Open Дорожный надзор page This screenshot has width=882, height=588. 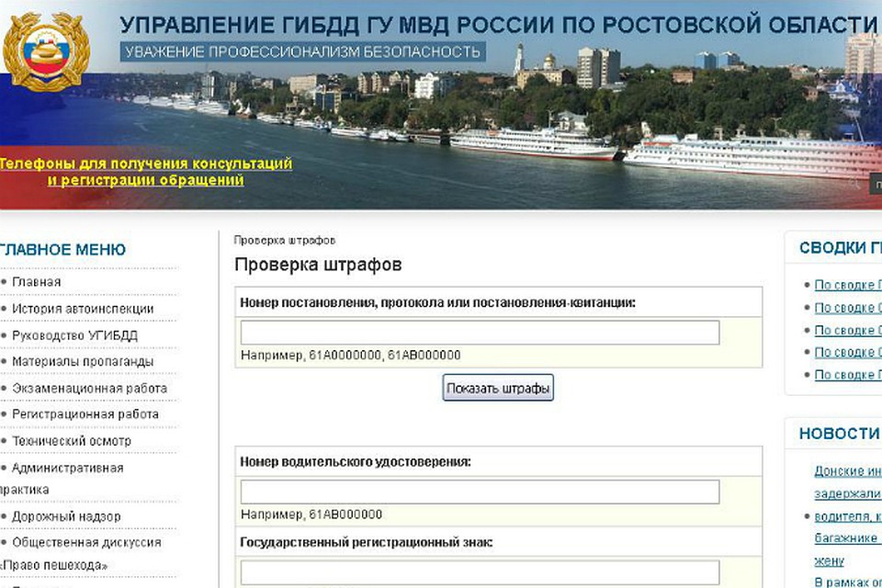[x=66, y=516]
